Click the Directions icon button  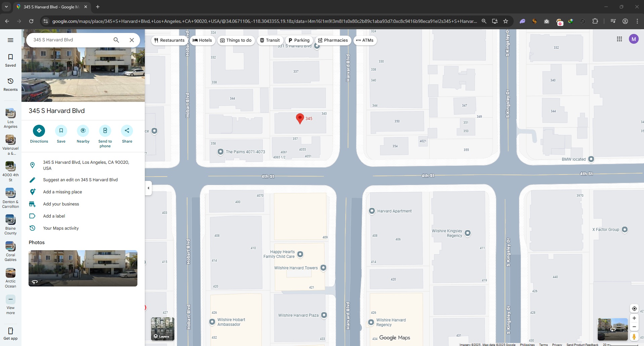[x=39, y=131]
